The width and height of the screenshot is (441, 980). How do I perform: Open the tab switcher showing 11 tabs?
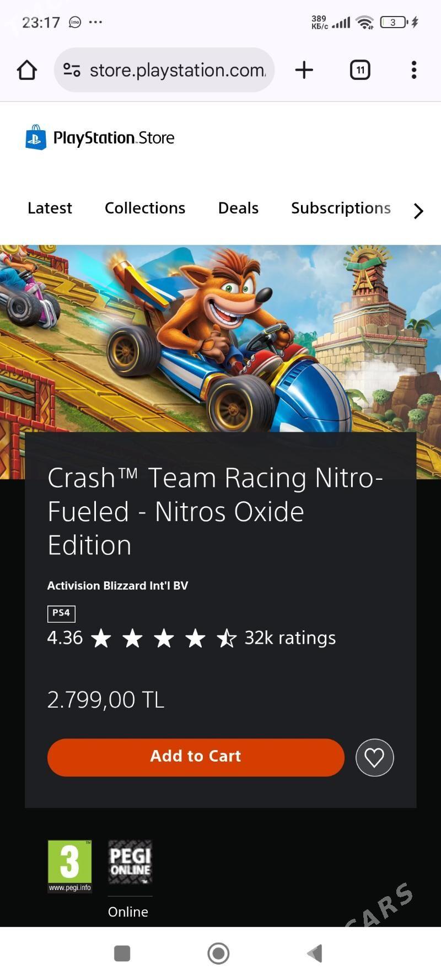[x=360, y=70]
